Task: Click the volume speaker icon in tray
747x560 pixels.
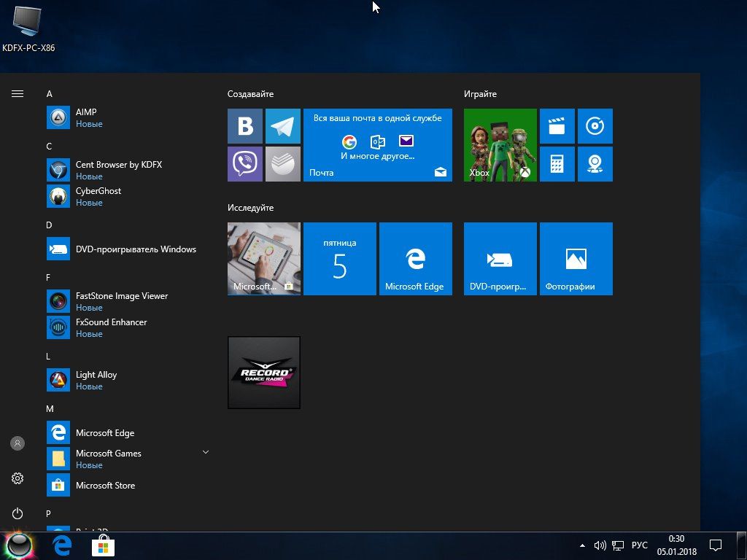Action: pyautogui.click(x=600, y=545)
